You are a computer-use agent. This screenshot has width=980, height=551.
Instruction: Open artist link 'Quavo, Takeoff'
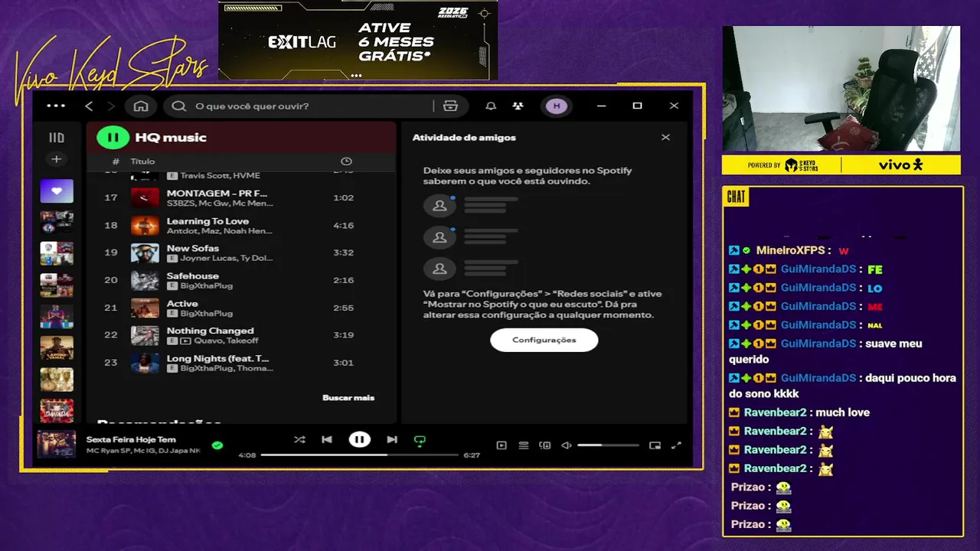(x=226, y=341)
